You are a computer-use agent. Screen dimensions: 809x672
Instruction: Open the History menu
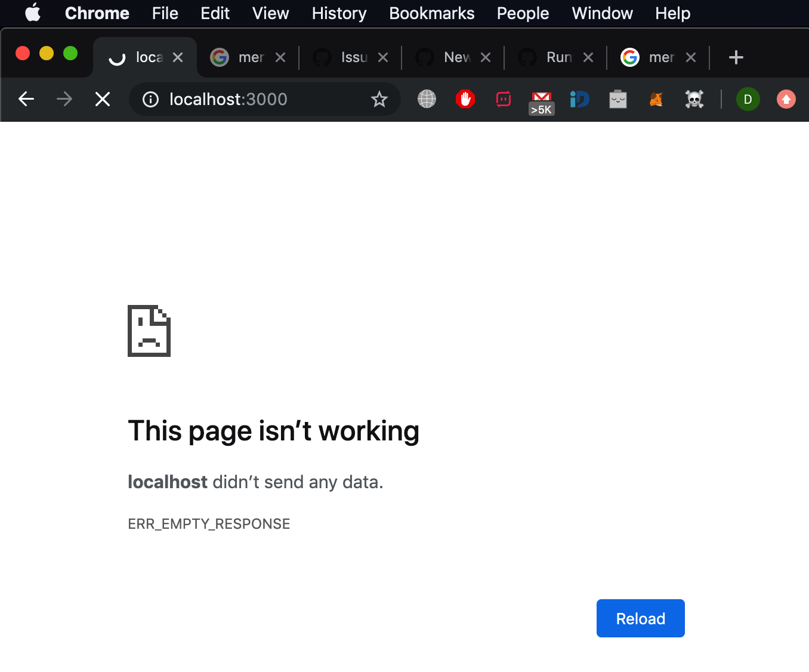click(x=339, y=13)
